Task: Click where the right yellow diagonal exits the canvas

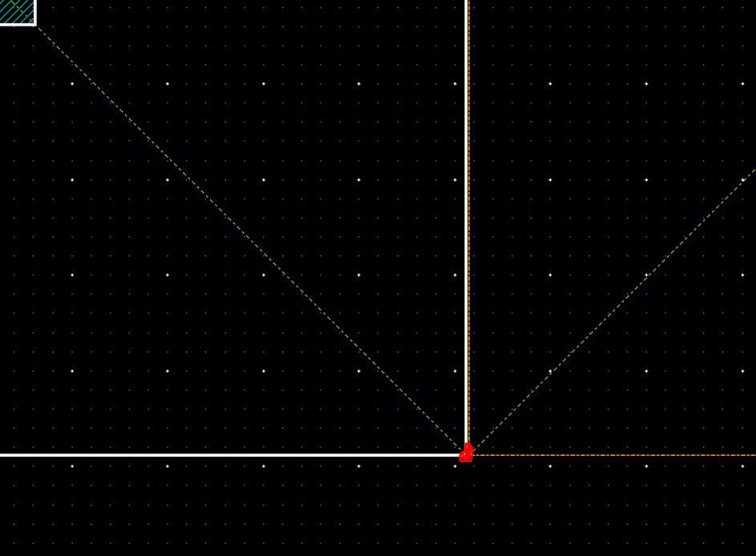Action: [754, 171]
